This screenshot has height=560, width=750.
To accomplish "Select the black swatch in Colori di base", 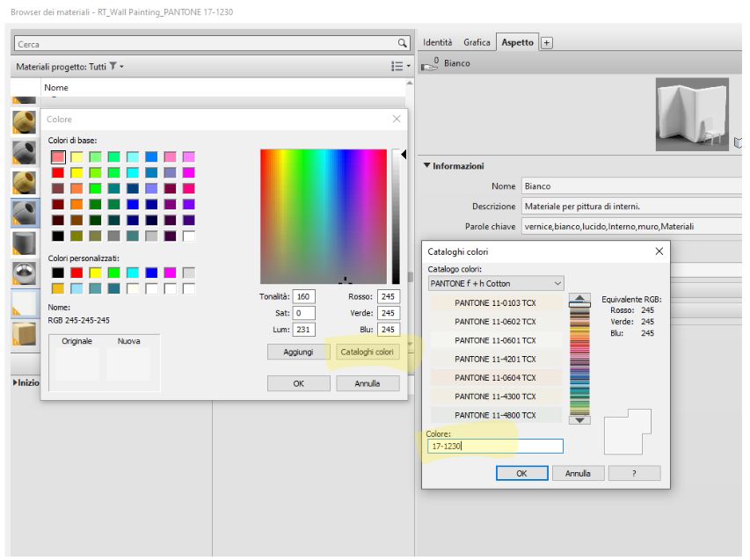I will (x=58, y=236).
